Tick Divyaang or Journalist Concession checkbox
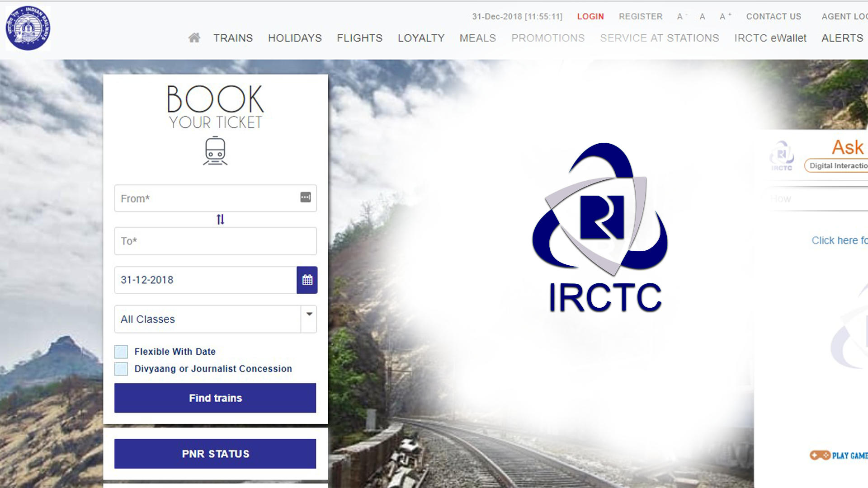 [x=121, y=369]
